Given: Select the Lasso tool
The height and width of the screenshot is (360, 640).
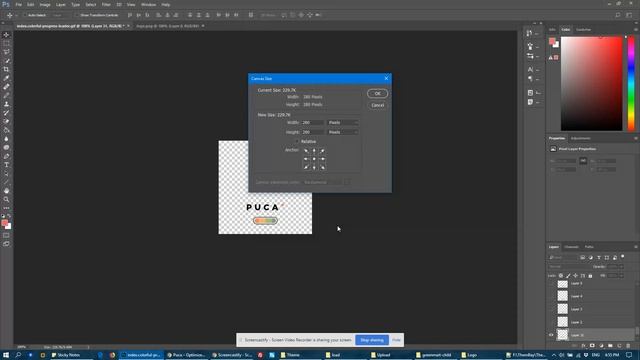Looking at the screenshot, I should 6,52.
